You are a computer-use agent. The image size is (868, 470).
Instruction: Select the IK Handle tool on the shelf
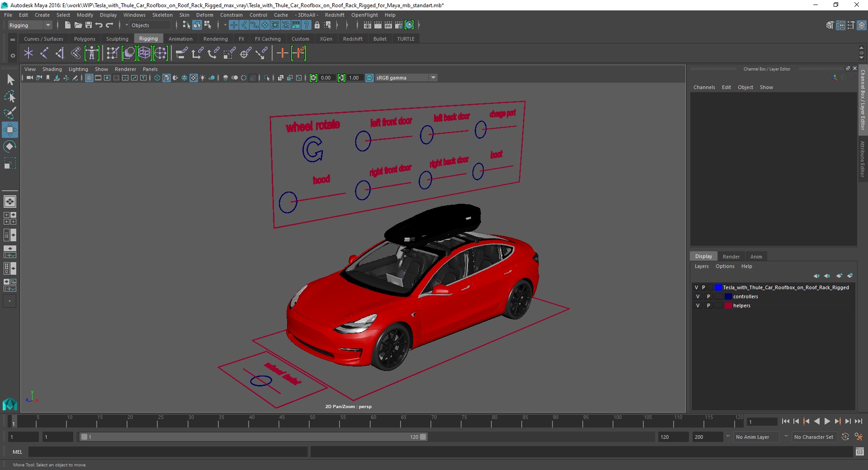[x=60, y=53]
